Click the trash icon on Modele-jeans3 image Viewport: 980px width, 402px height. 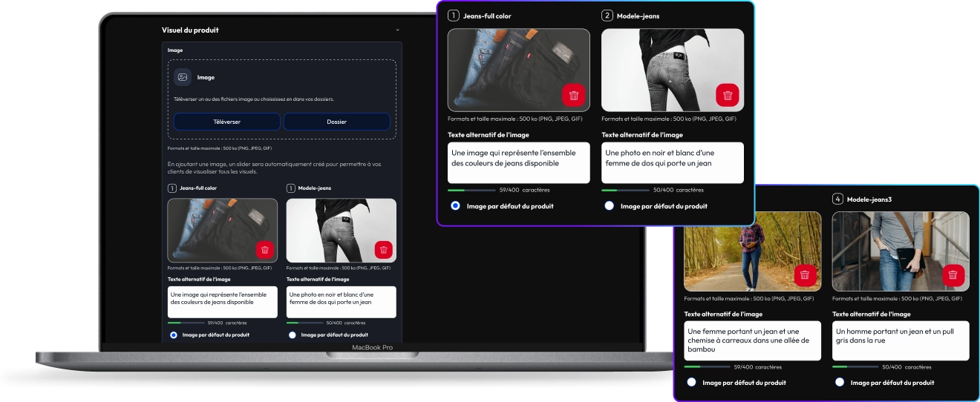click(x=953, y=276)
